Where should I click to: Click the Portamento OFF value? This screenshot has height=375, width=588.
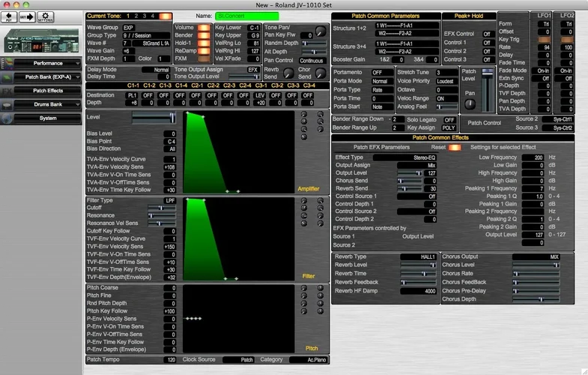coord(382,73)
